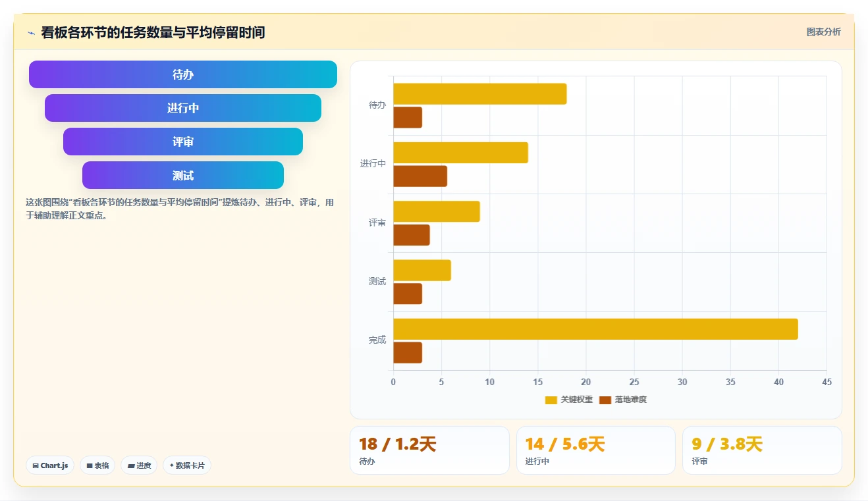Click the description paragraph under the funnel
The image size is (868, 501).
[x=180, y=209]
